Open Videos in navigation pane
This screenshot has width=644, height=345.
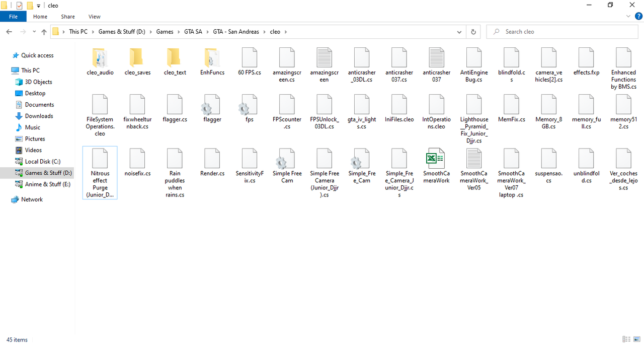[x=34, y=150]
